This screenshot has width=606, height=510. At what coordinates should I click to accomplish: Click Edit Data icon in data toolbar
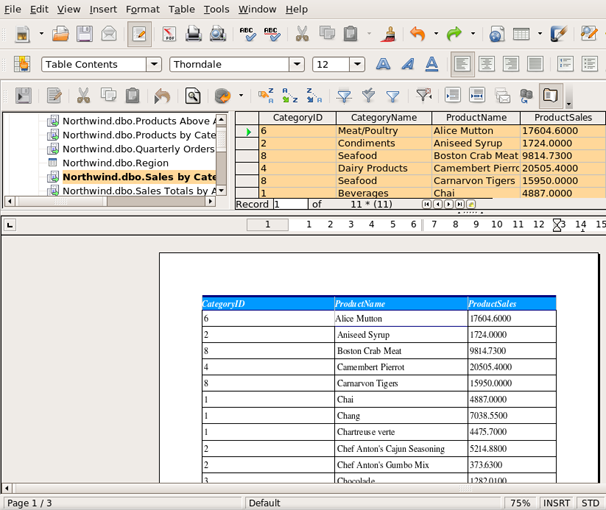(54, 95)
